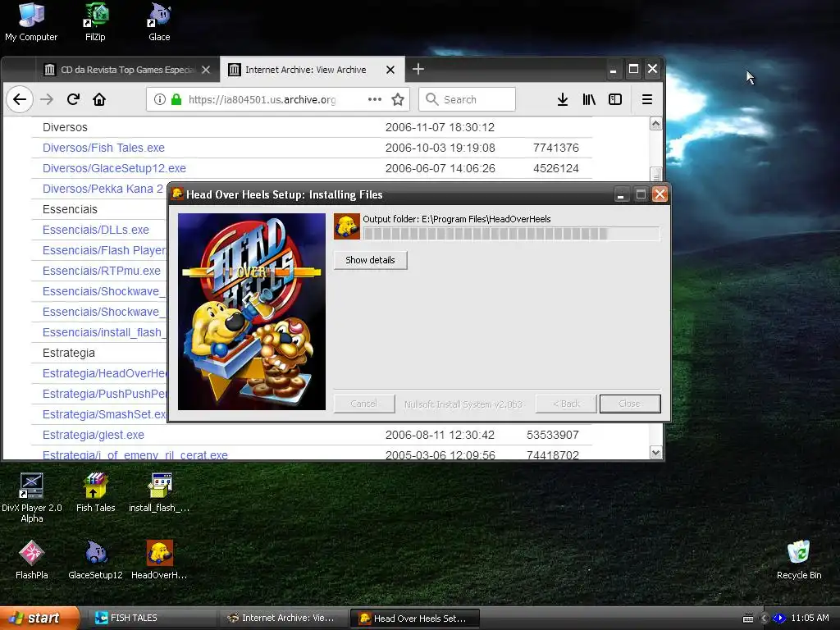Launch the FilZip desktop shortcut
Viewport: 840px width, 630px height.
click(x=95, y=21)
